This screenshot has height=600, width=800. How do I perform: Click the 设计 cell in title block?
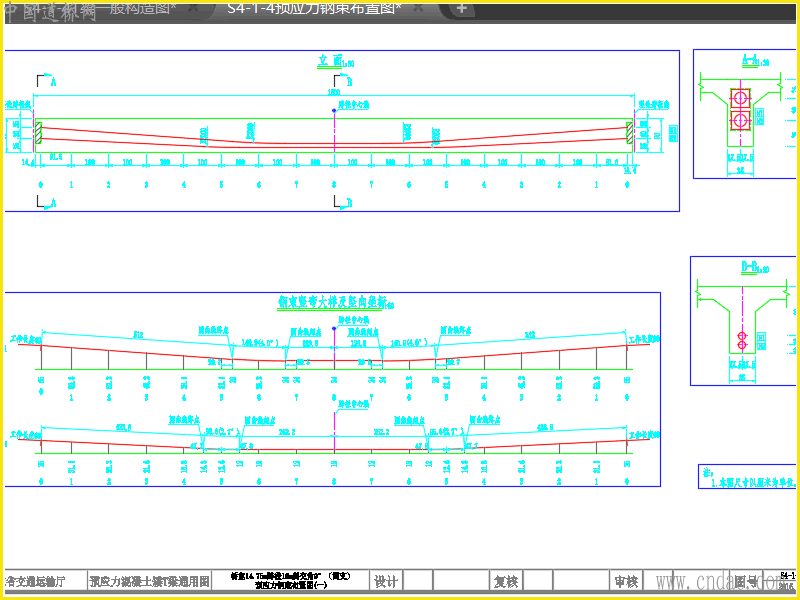(x=386, y=582)
